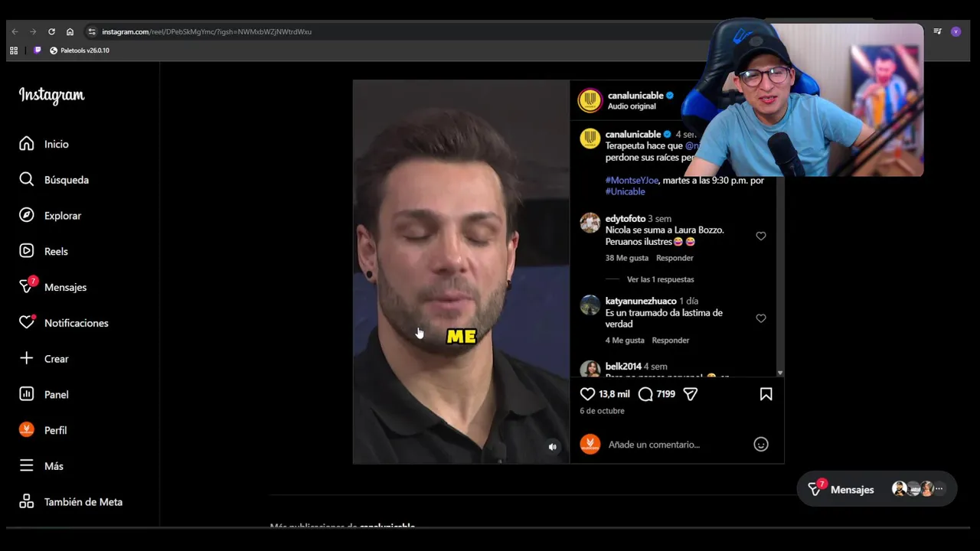This screenshot has width=980, height=551.
Task: Click canalunicable header avatar
Action: pos(590,100)
